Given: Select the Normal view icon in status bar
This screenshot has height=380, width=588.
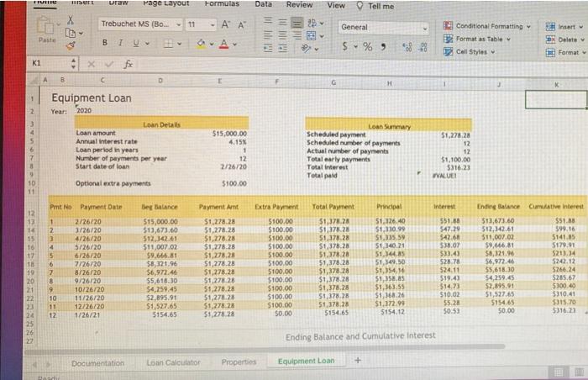Looking at the screenshot, I should click(x=558, y=372).
